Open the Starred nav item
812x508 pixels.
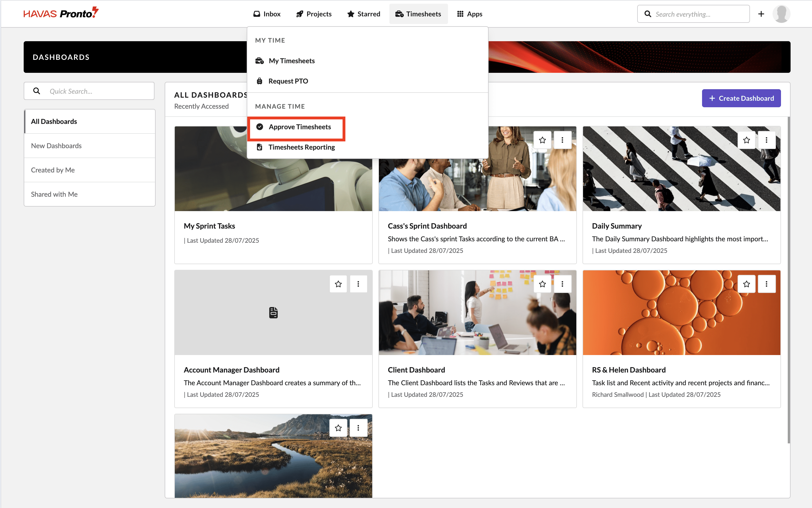(364, 14)
